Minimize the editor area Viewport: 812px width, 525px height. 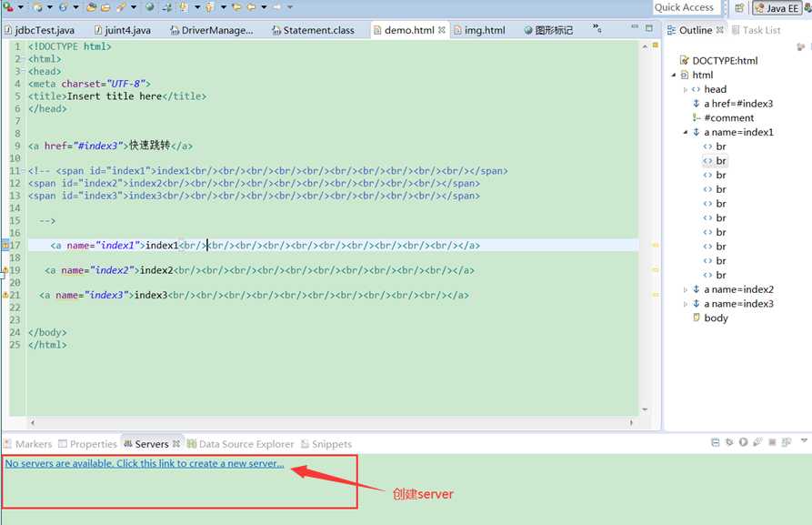pos(635,27)
